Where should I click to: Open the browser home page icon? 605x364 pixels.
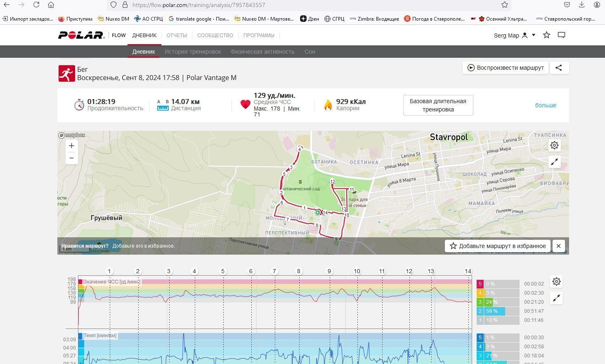point(51,5)
